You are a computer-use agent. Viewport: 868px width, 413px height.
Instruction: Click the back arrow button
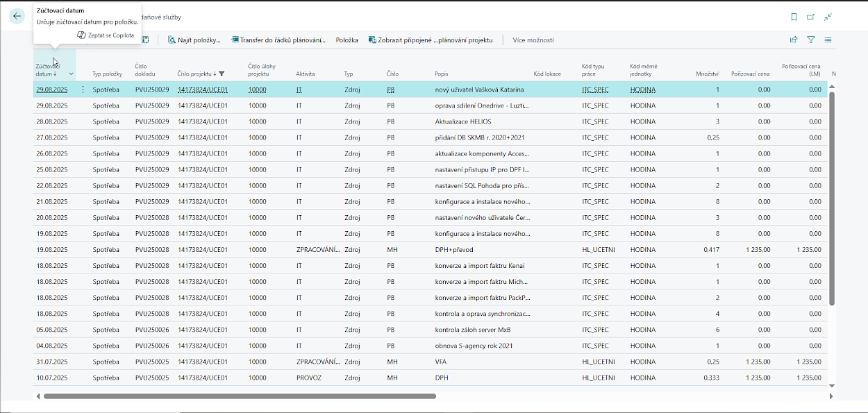(17, 17)
